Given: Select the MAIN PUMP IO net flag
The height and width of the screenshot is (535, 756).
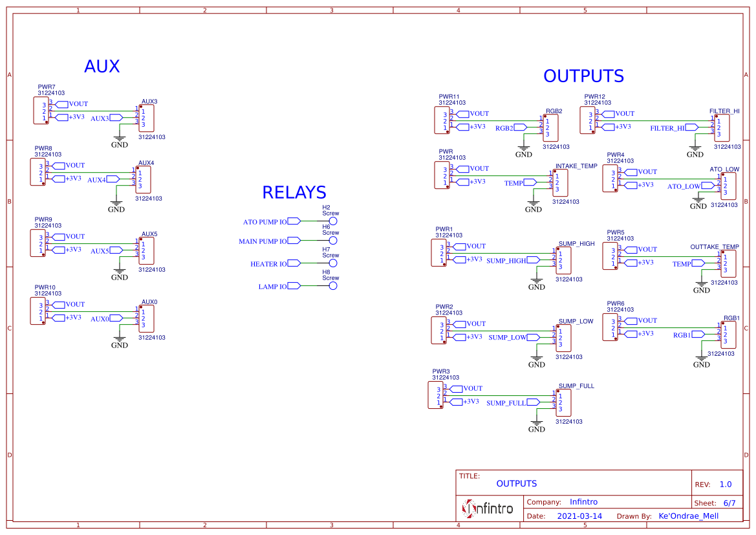Looking at the screenshot, I should 270,241.
